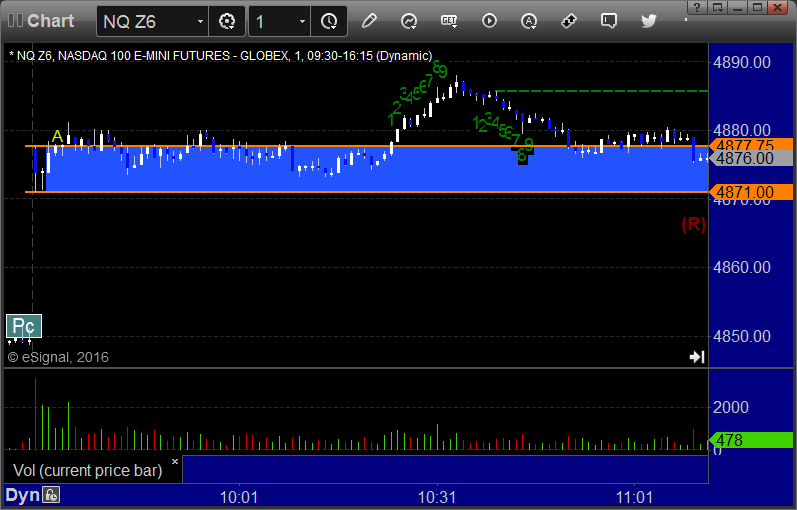
Task: Select the pencil drawing tool
Action: pyautogui.click(x=369, y=21)
